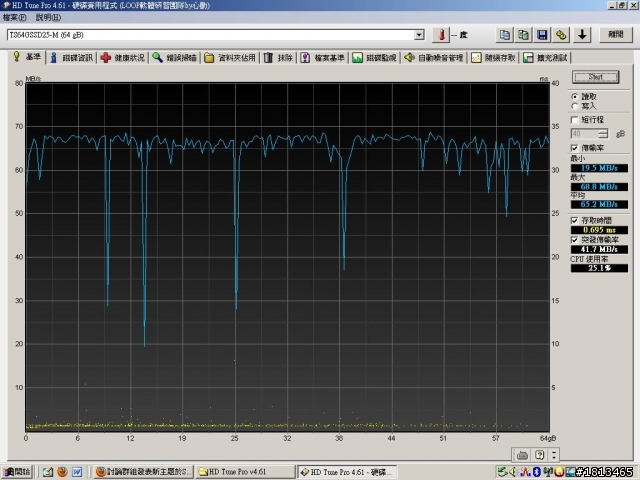Select the 讀取 read radio button
The width and height of the screenshot is (640, 480).
(575, 97)
